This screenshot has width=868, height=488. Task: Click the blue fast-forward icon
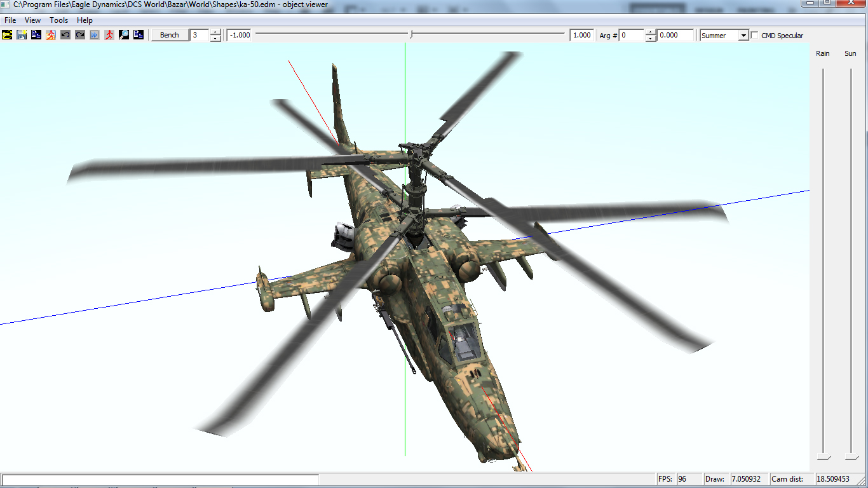95,35
